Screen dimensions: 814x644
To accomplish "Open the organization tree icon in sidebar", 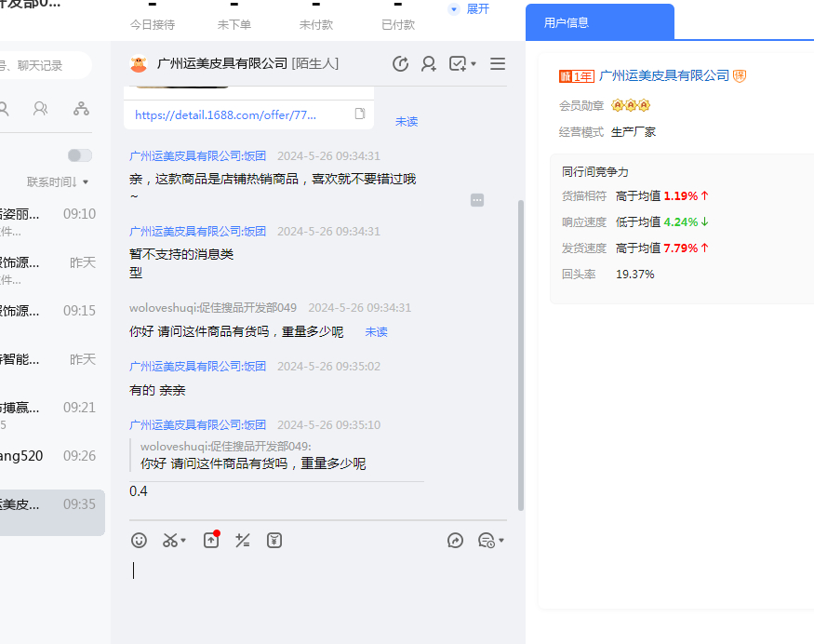I will coord(82,109).
